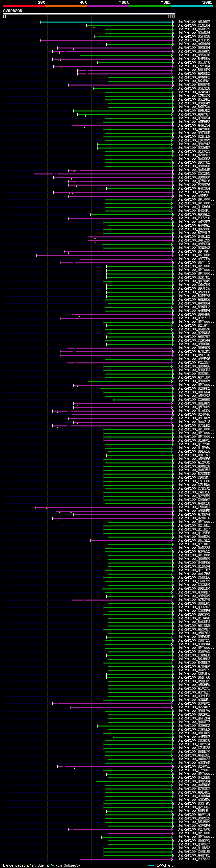Select UniRef100_P21357 label

[194, 362]
